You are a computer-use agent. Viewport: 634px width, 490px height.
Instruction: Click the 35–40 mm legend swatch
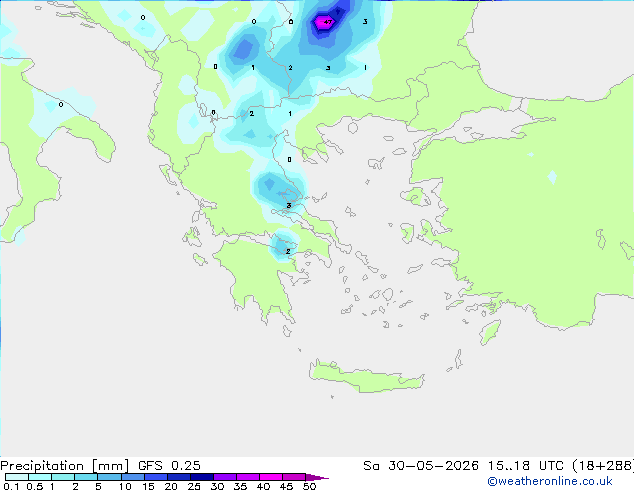tap(247, 477)
